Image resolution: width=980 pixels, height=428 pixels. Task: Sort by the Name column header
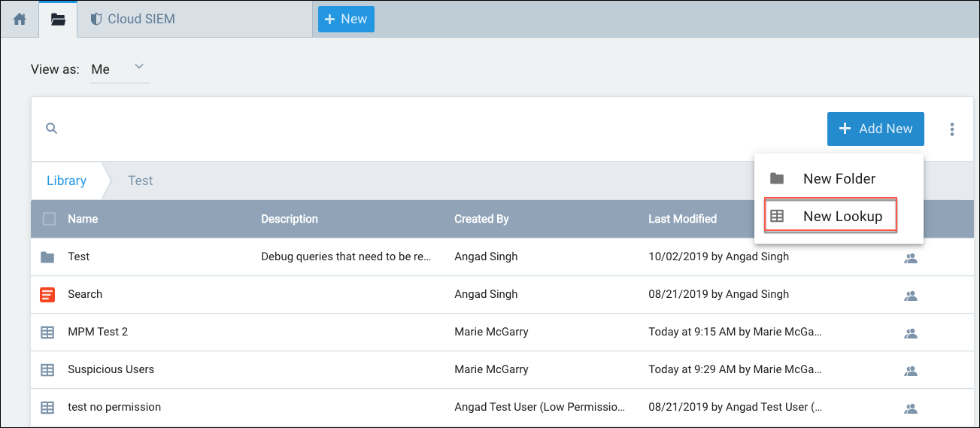point(83,219)
